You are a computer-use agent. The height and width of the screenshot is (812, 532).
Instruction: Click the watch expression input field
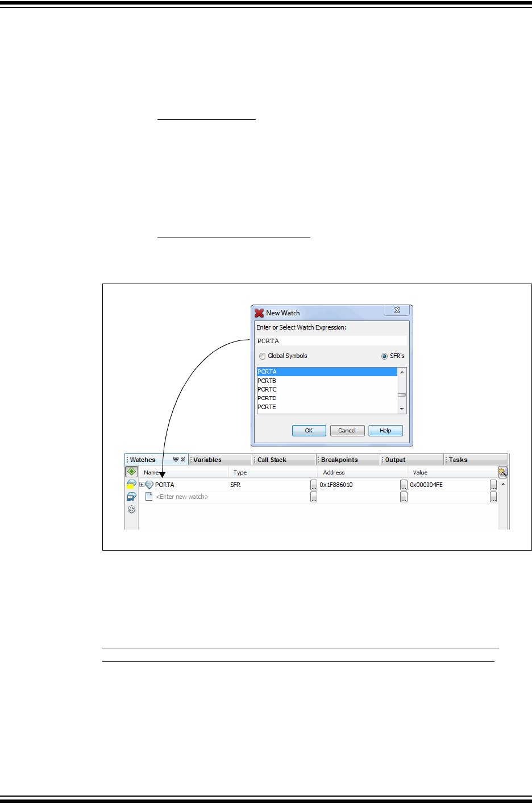click(x=331, y=341)
